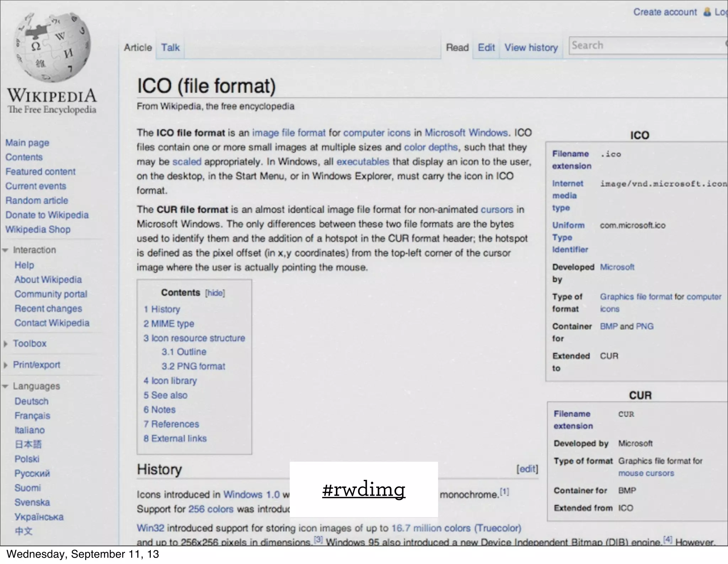Click the History section edit link

pos(527,469)
